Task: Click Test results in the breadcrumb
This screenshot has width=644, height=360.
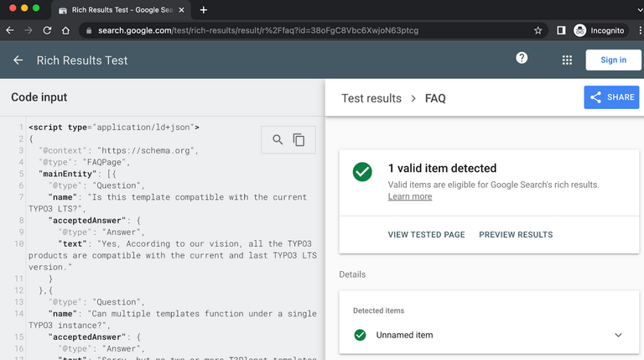Action: [x=371, y=98]
